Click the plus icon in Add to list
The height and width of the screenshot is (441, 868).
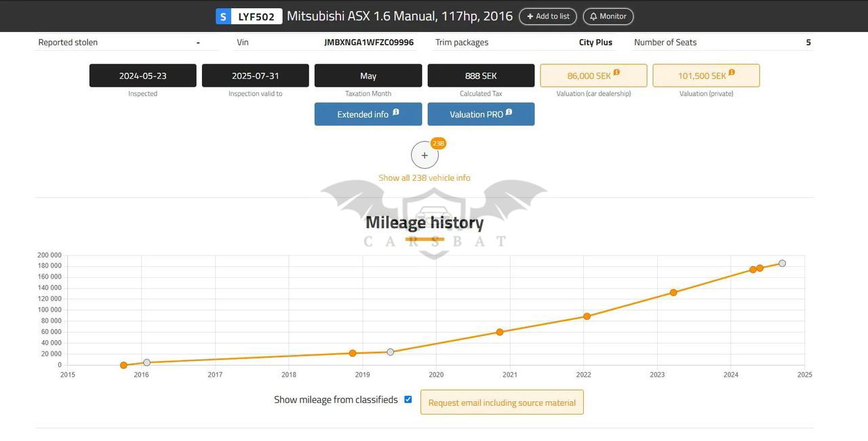point(530,16)
